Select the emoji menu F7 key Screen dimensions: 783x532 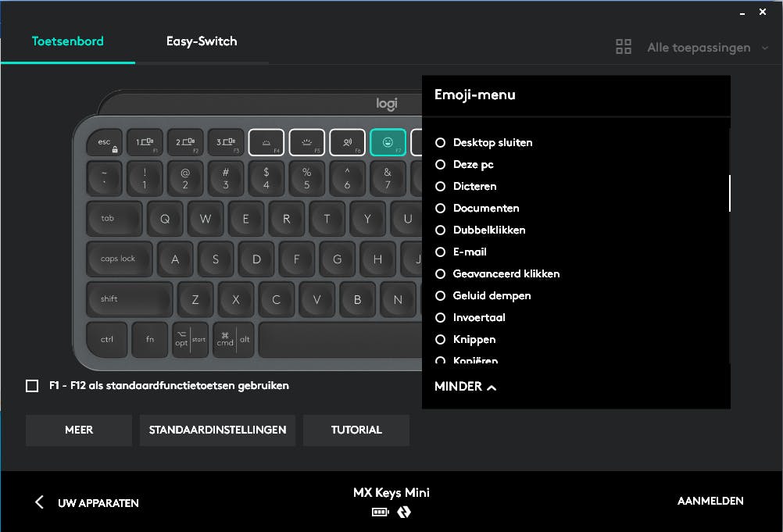(388, 142)
